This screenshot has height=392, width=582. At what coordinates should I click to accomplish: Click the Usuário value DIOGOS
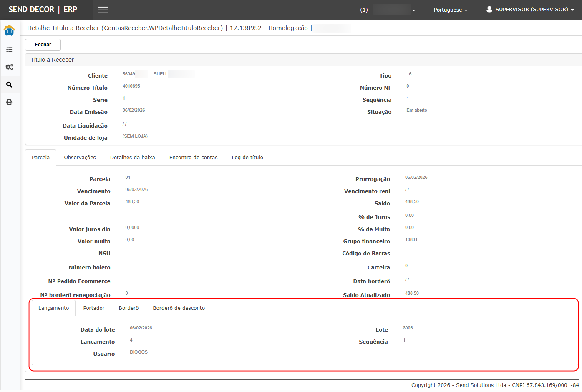[139, 352]
